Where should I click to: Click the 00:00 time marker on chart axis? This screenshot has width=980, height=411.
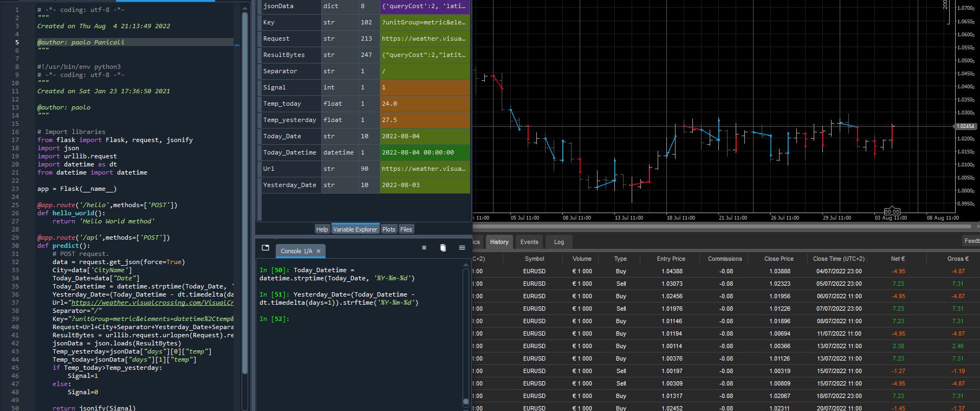892,212
